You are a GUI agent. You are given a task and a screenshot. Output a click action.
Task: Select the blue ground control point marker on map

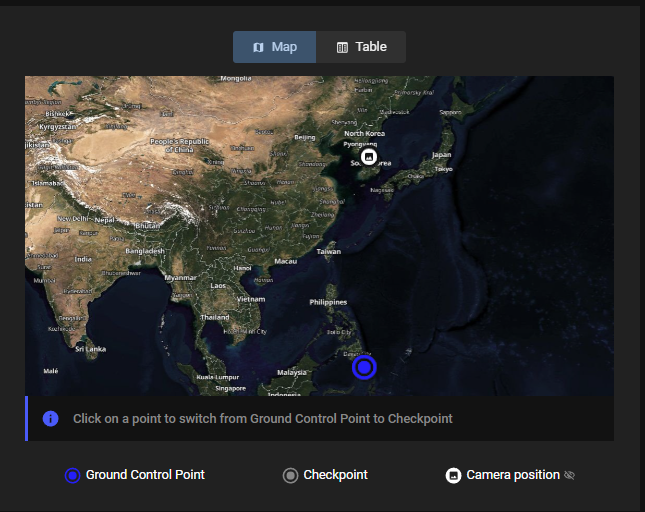(364, 367)
